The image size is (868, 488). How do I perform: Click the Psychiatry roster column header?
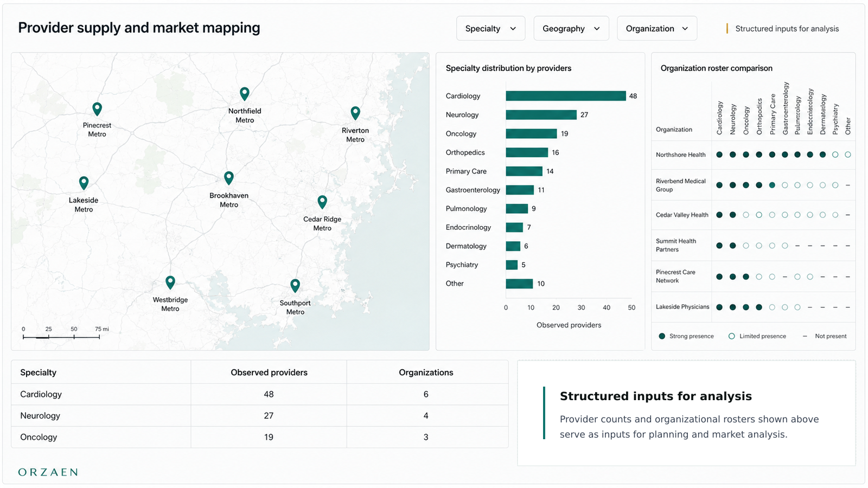[835, 119]
